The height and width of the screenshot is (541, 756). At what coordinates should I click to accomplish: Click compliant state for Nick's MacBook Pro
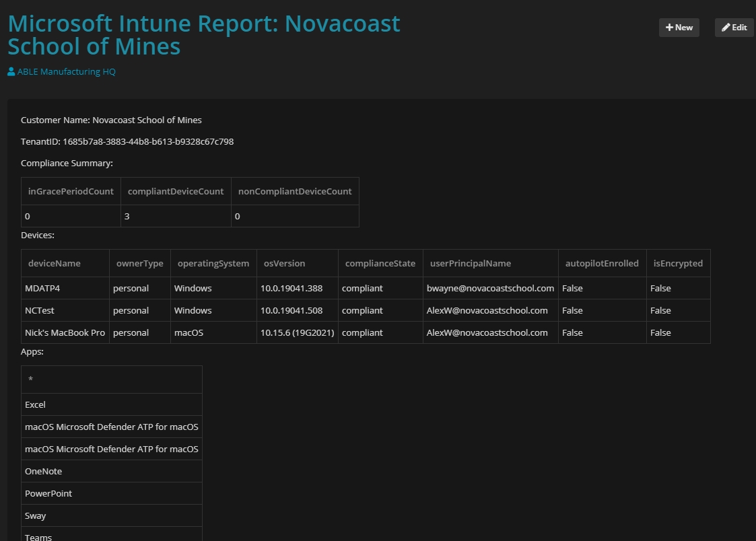380,332
